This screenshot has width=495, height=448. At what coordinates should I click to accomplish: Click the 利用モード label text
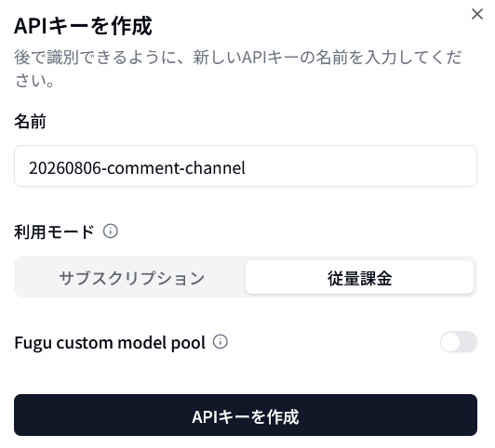(54, 231)
